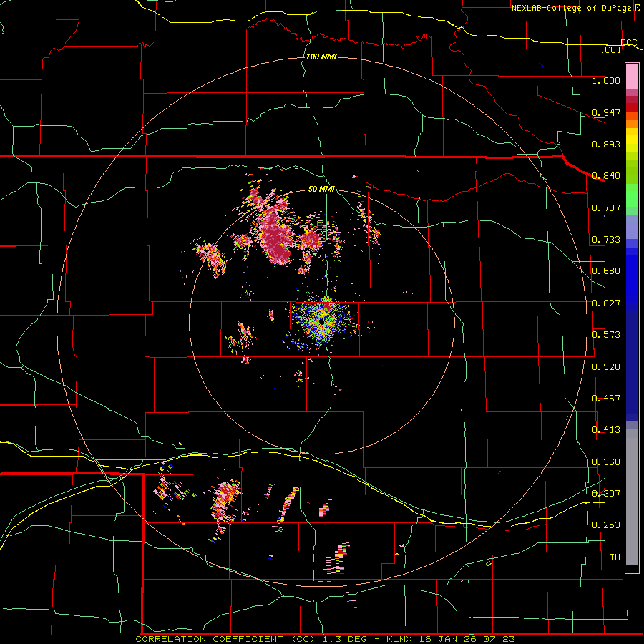This screenshot has width=644, height=644.
Task: Click the 100 NMI range ring label
Action: 321,57
